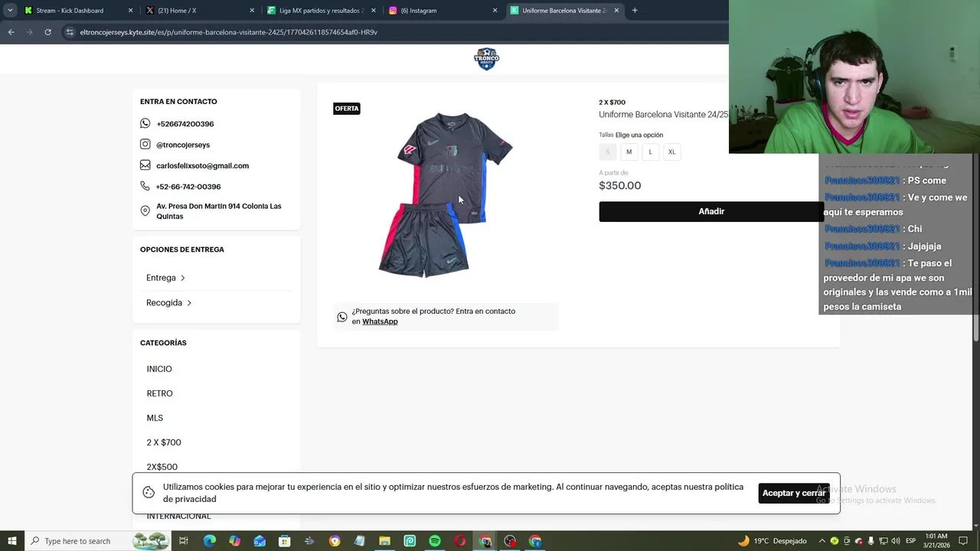
Task: Click the OFERTA badge on product image
Action: [x=347, y=109]
